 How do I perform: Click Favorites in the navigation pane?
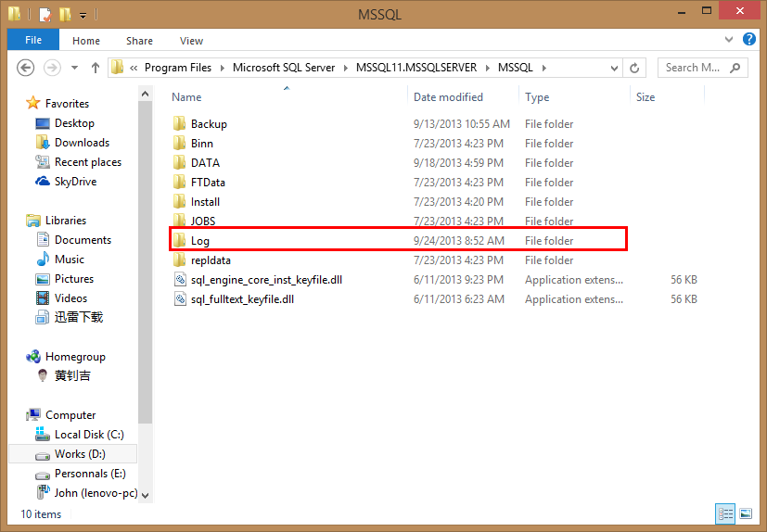tap(67, 103)
